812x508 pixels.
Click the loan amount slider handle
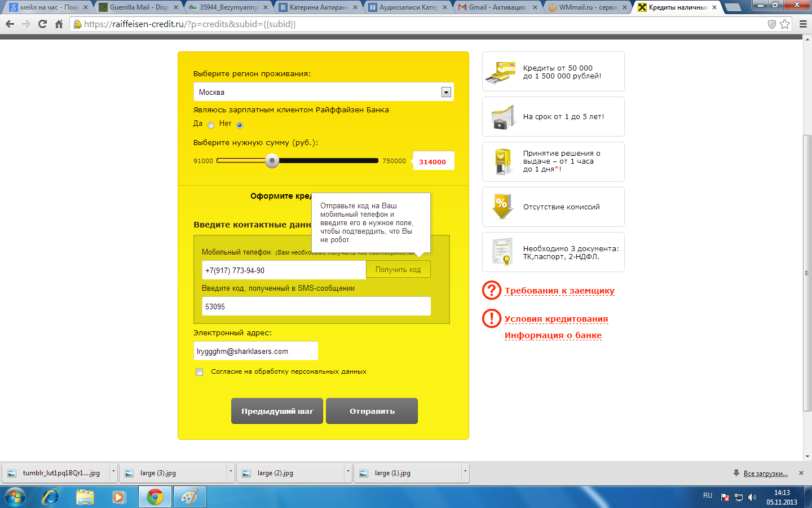272,161
